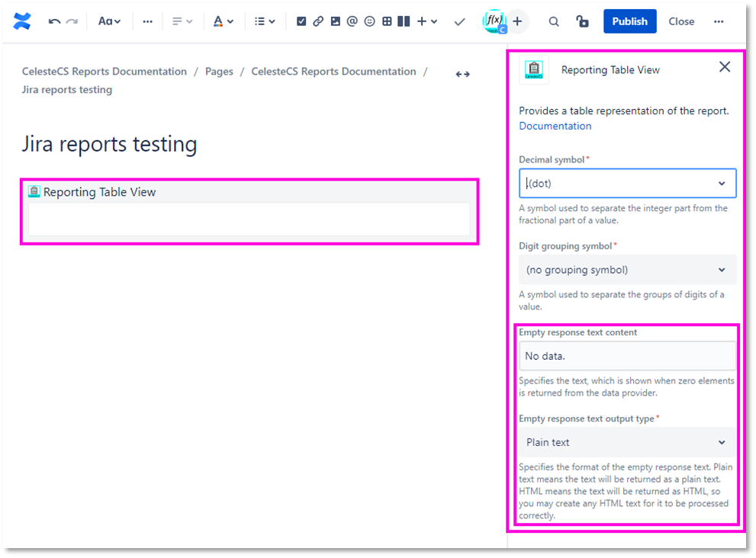Viewport: 756px width, 558px height.
Task: Click the checkmark saved-status icon
Action: [x=459, y=21]
